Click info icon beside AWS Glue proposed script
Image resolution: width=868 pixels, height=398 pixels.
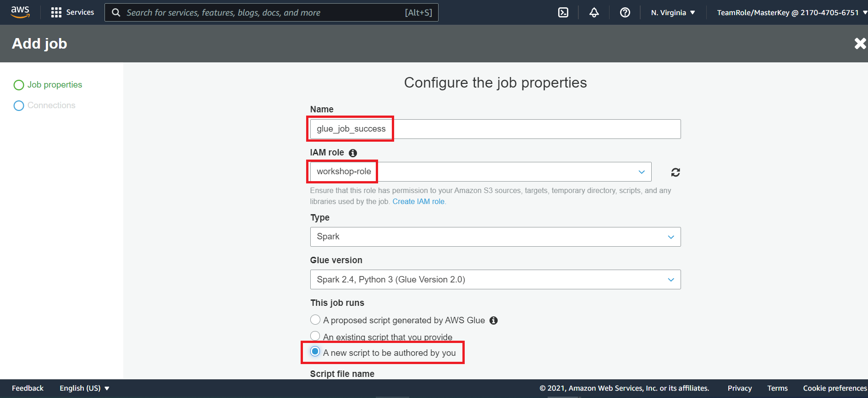[494, 321]
